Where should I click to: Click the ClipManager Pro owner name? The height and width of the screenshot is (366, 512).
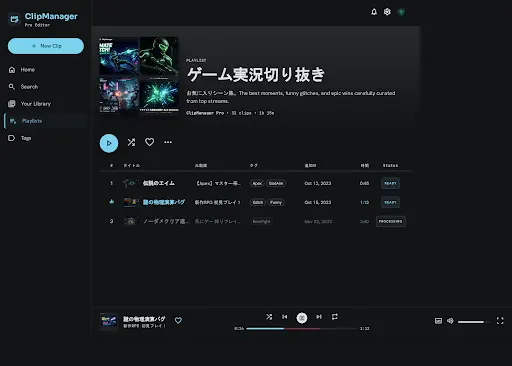205,113
